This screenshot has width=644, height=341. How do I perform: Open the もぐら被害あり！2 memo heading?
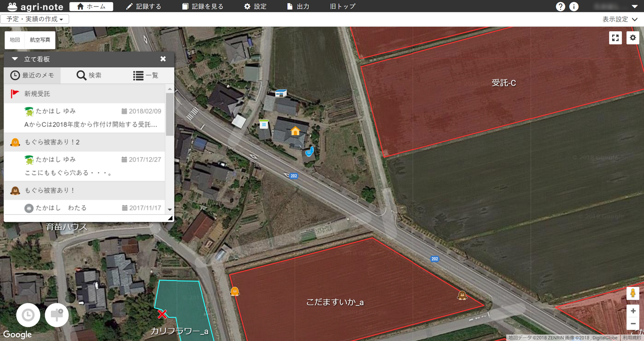pos(52,142)
